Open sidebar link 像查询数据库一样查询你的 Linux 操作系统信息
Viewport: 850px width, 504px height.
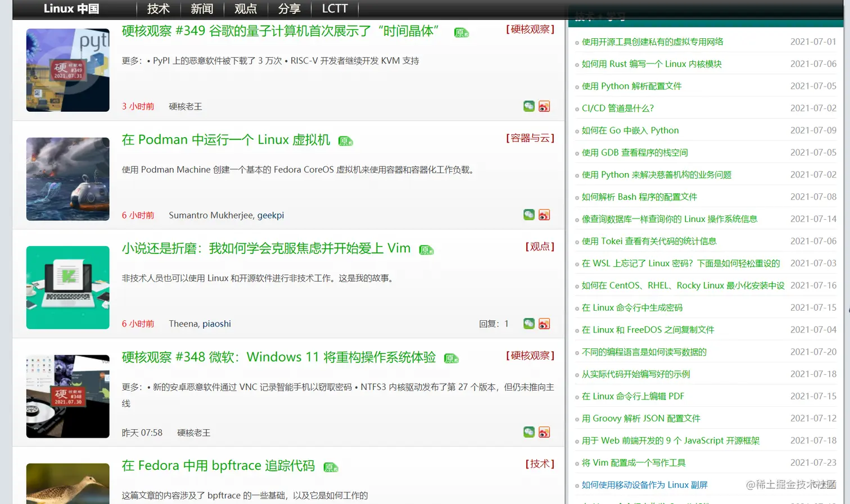pyautogui.click(x=670, y=219)
